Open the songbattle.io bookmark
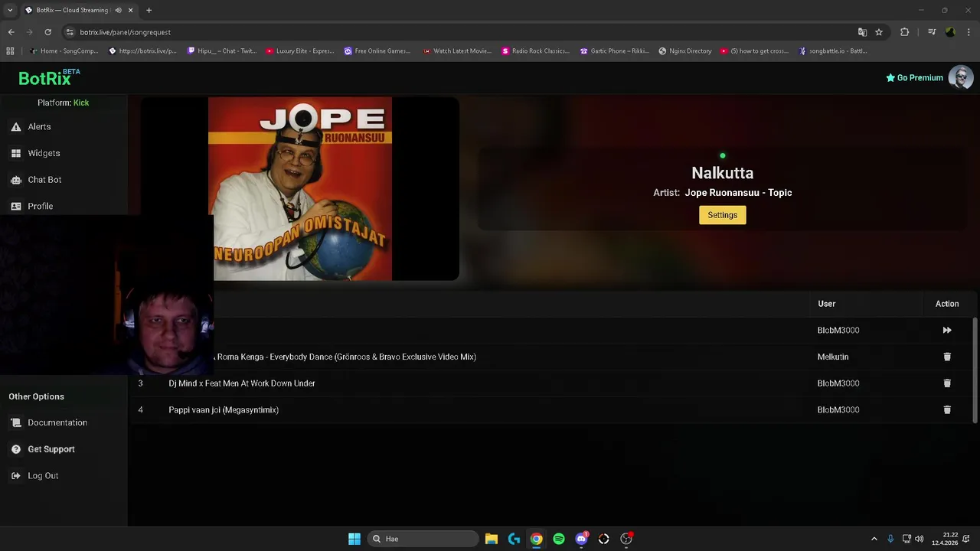Image resolution: width=980 pixels, height=551 pixels. tap(833, 51)
